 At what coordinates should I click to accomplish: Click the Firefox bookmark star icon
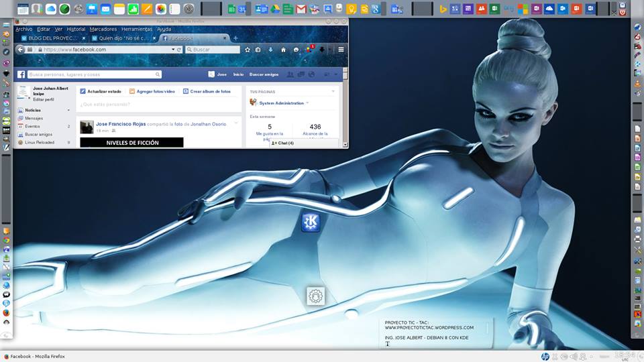(x=248, y=50)
